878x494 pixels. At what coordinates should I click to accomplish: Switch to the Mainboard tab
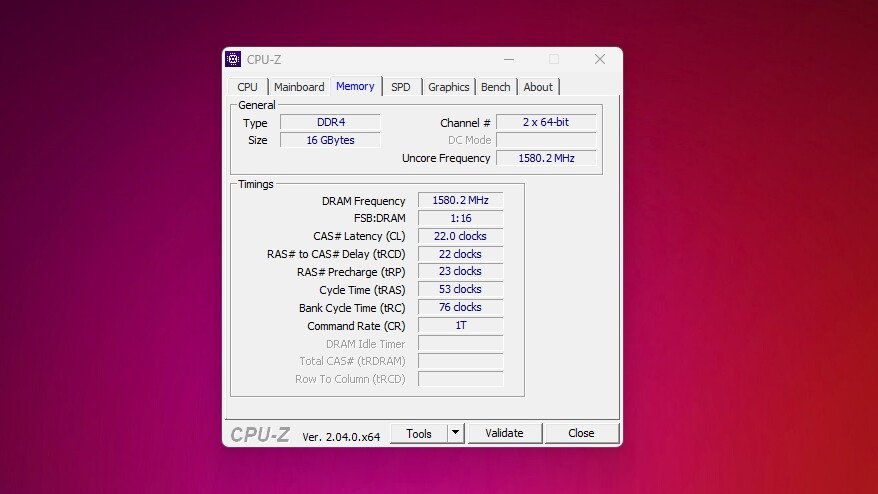(x=299, y=87)
